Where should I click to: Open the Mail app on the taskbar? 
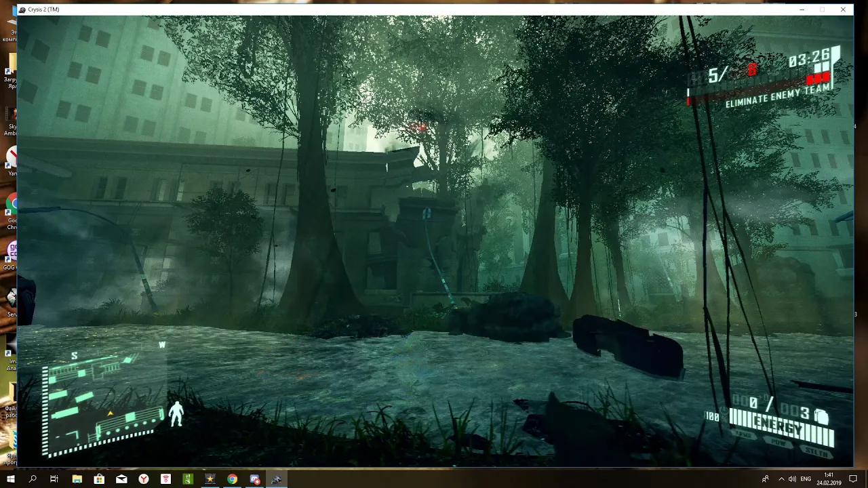pyautogui.click(x=121, y=479)
